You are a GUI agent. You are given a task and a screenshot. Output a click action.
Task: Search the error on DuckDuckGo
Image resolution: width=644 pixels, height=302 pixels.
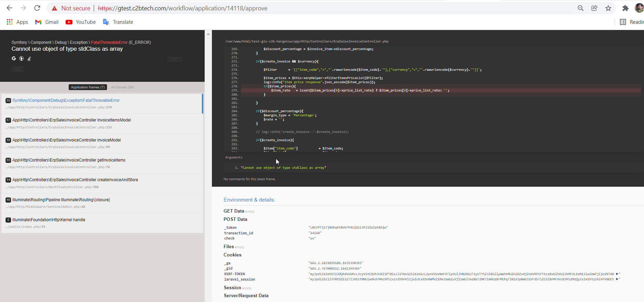[21, 58]
